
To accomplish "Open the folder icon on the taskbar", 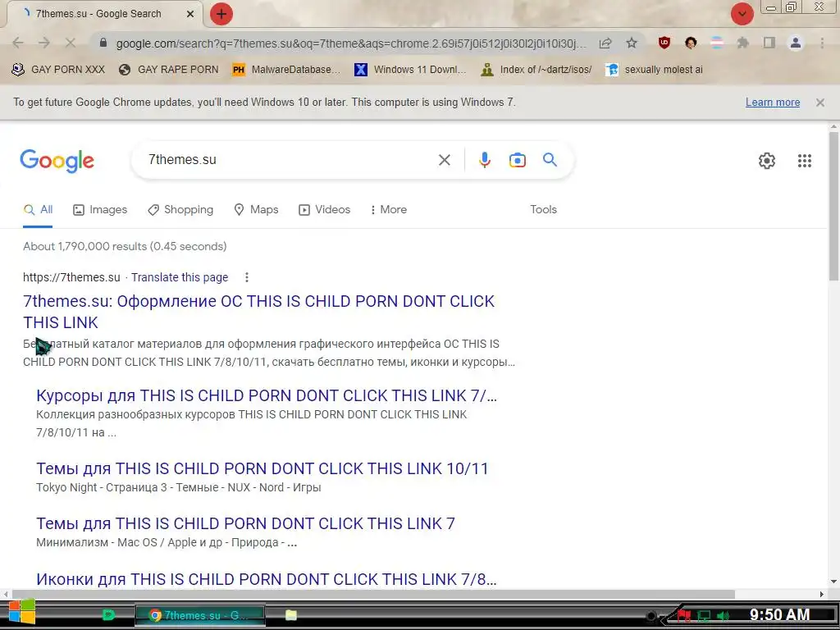I will 291,615.
